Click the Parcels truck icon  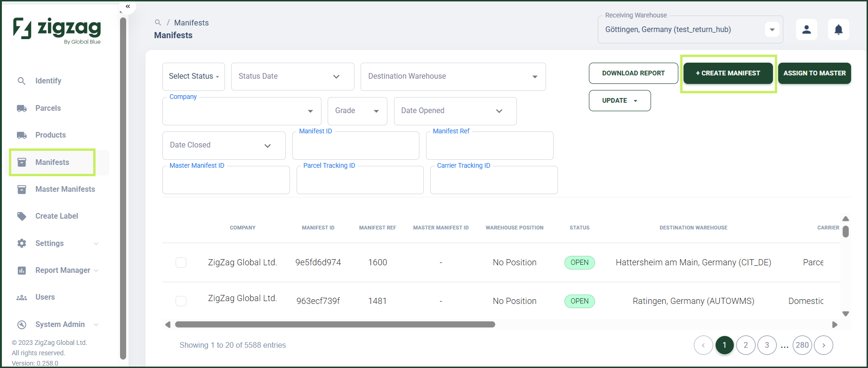pos(22,108)
